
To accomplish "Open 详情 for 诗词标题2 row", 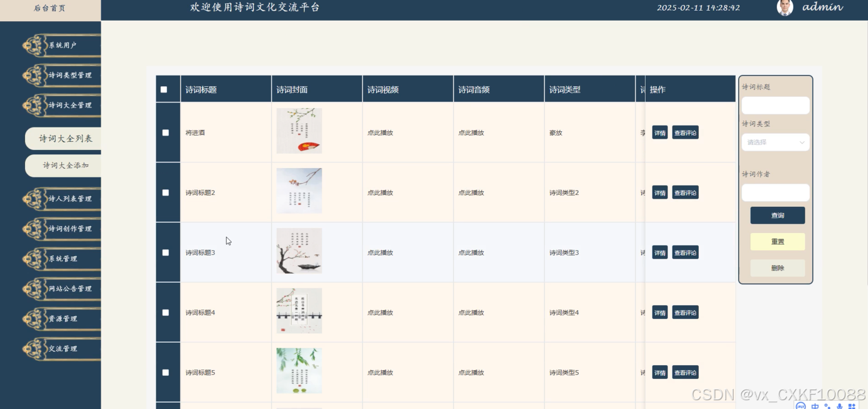I will point(660,192).
